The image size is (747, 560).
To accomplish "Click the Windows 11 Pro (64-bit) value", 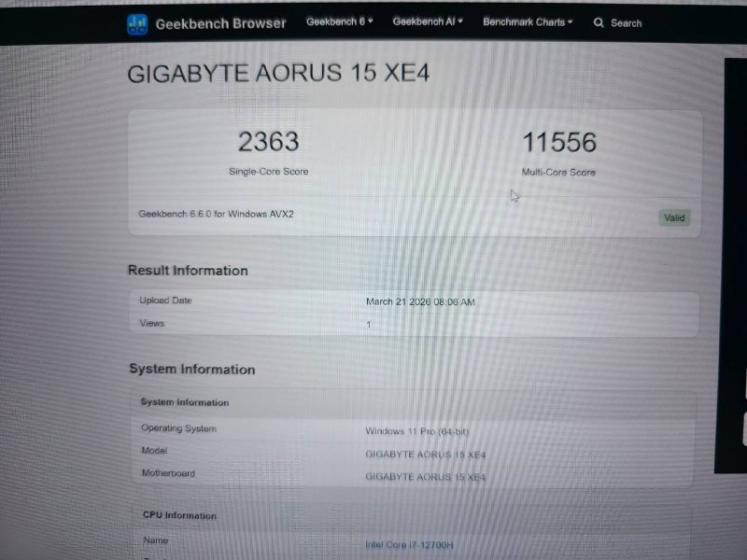I will [416, 431].
